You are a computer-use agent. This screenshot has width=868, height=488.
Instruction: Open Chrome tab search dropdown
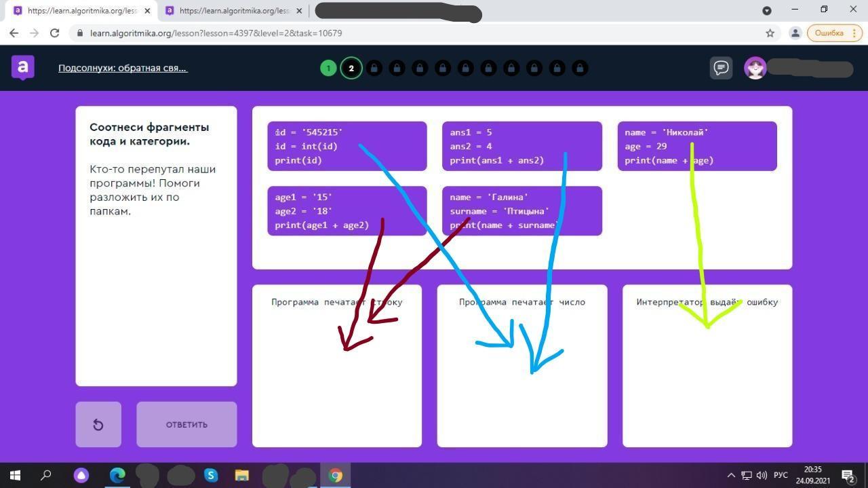(x=767, y=10)
